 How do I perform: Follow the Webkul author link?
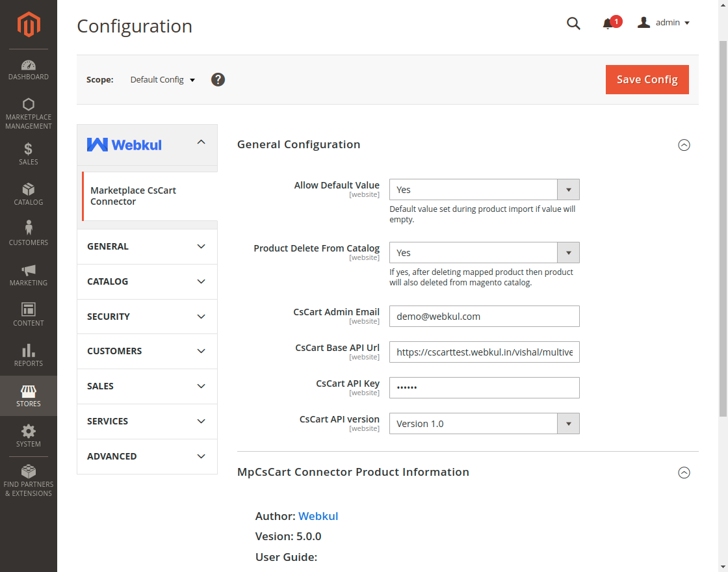coord(318,516)
